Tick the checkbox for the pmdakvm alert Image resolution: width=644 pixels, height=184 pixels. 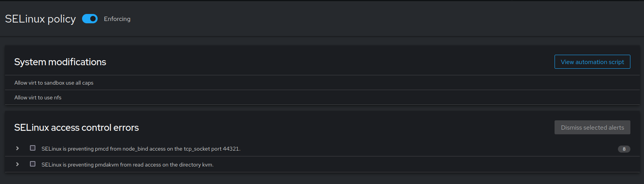coord(33,164)
